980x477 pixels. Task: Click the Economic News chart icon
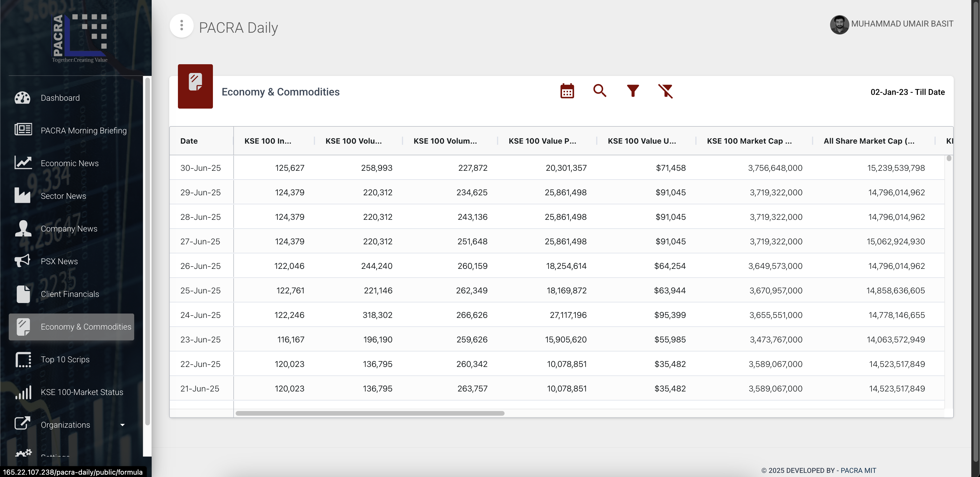click(x=23, y=163)
